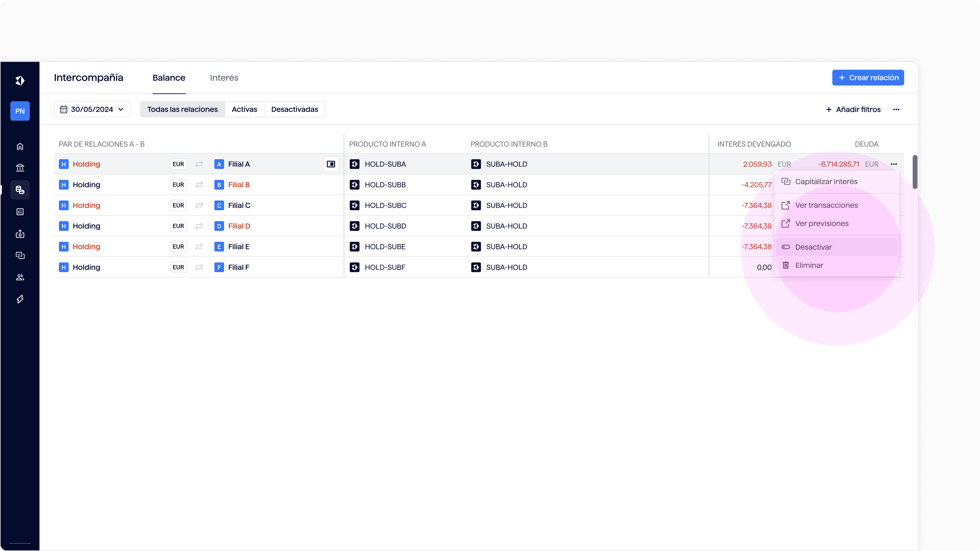
Task: Choose Eliminar from menu
Action: click(837, 265)
